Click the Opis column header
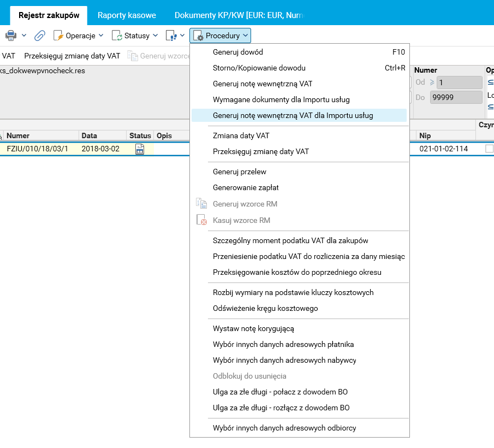The image size is (494, 448). coord(172,135)
